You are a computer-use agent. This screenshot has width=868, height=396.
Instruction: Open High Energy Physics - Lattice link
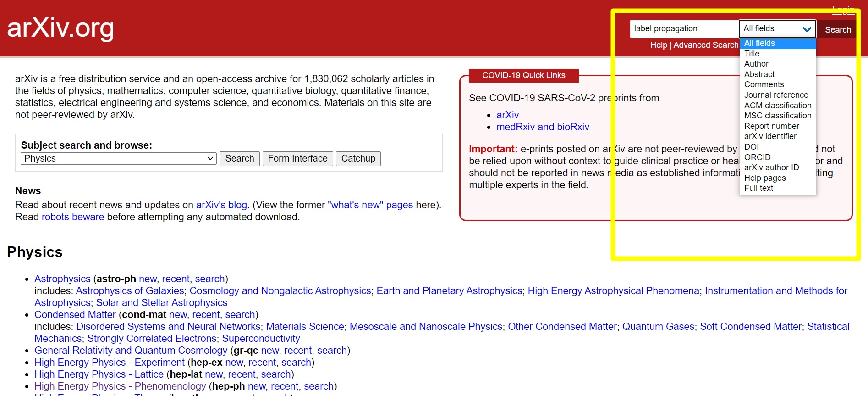(99, 374)
